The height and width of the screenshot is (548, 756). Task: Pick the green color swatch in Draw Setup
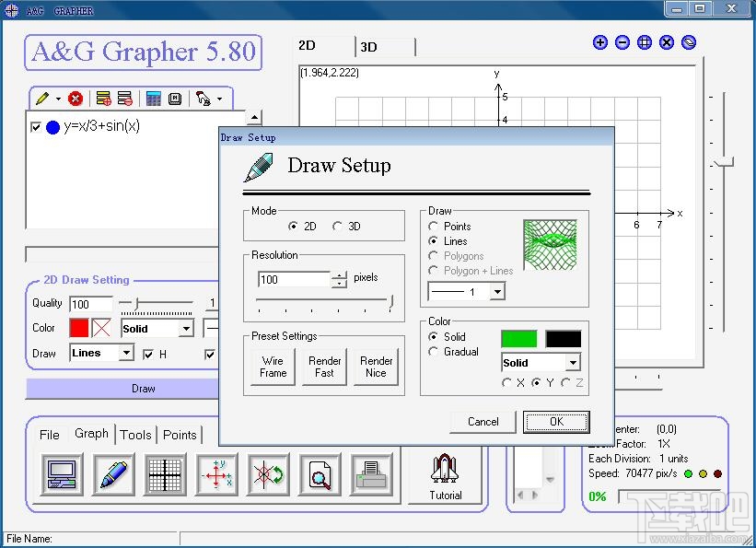pos(518,338)
